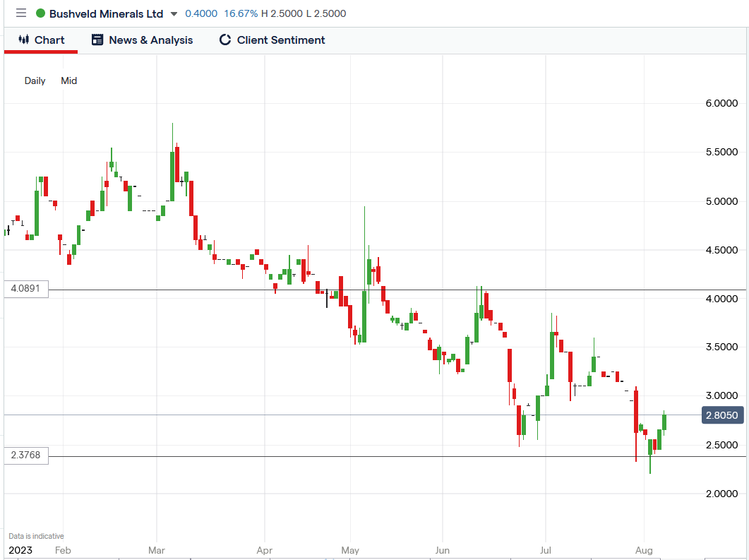Click the News & Analysis newspaper icon
Viewport: 749px width, 560px height.
click(x=97, y=40)
